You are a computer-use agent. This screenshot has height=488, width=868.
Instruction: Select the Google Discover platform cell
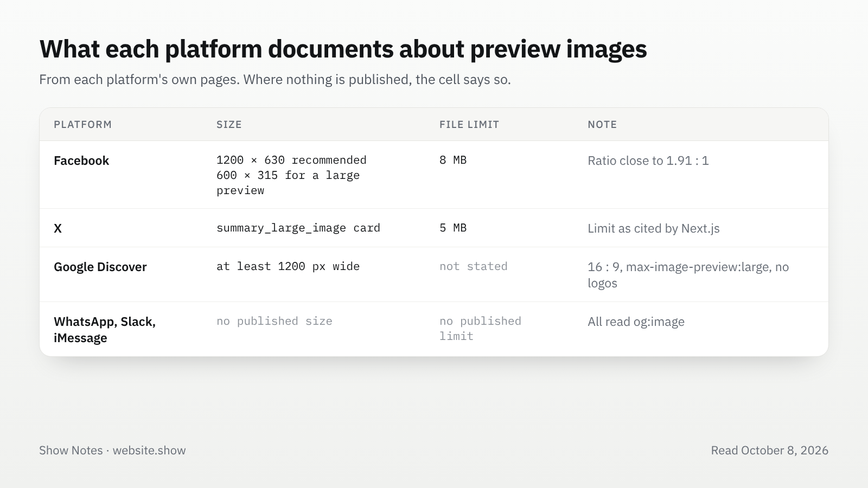pyautogui.click(x=100, y=267)
